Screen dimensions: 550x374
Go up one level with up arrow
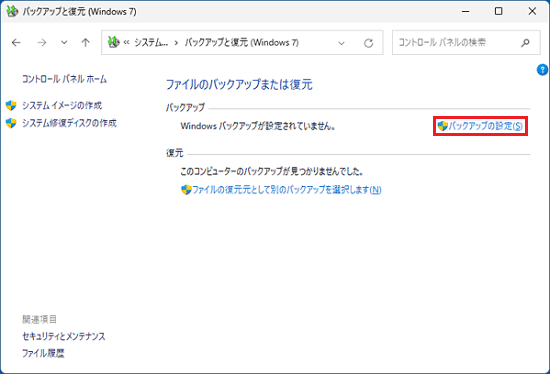(x=85, y=43)
